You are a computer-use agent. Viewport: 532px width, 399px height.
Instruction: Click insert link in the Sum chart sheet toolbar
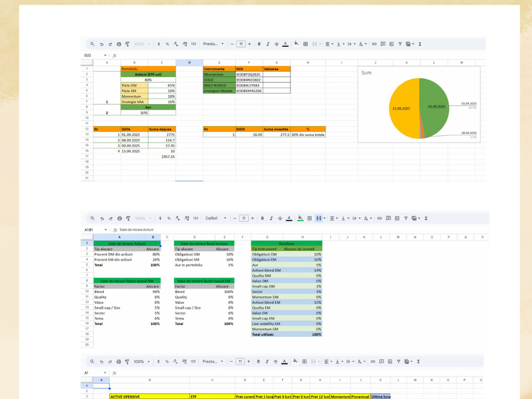[x=374, y=44]
